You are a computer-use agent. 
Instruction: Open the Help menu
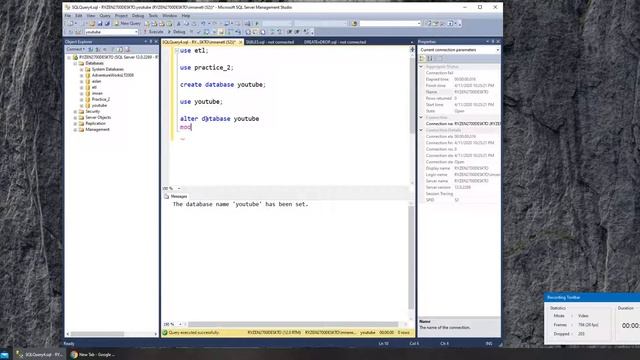186,16
